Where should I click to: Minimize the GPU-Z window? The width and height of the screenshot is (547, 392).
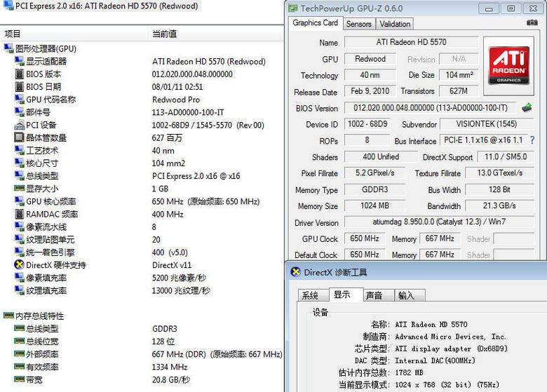coord(489,8)
